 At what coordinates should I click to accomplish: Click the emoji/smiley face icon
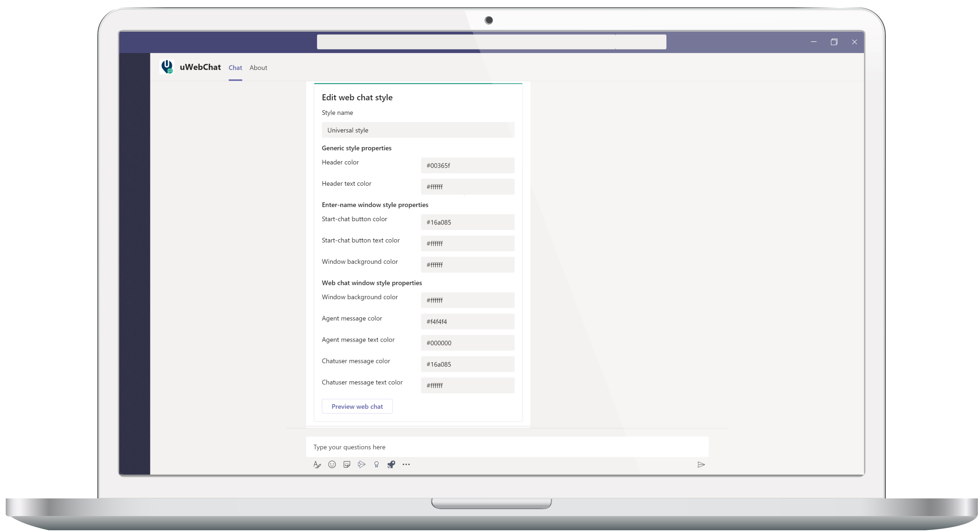(331, 465)
